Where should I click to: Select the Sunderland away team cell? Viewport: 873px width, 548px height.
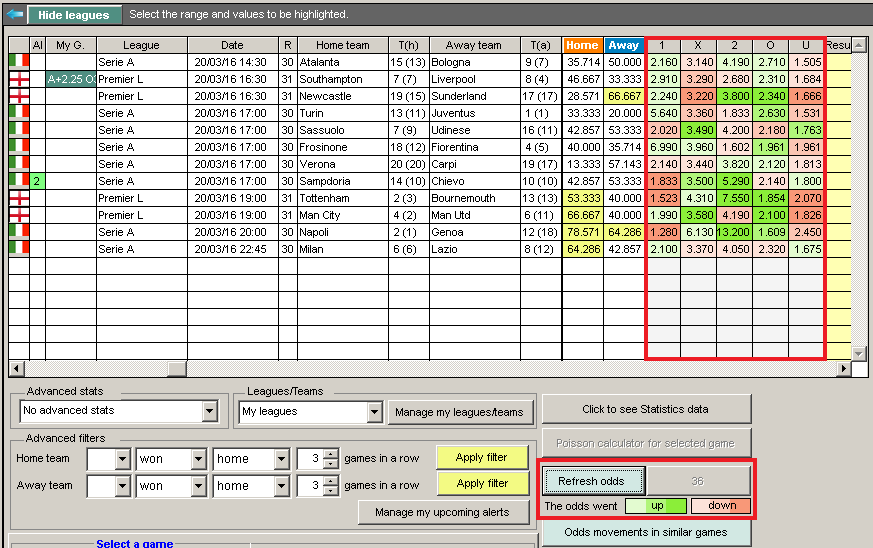point(474,96)
